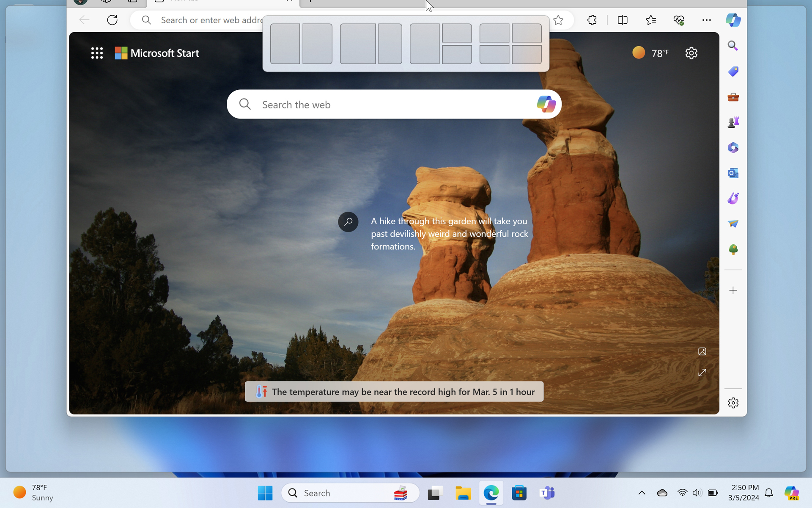This screenshot has width=812, height=508.
Task: Select left half of two-column snap layout
Action: (x=285, y=44)
